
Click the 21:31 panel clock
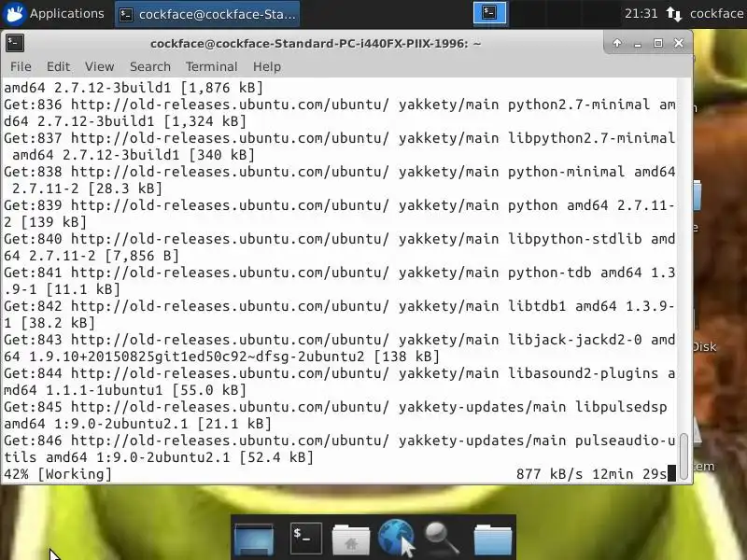point(641,14)
